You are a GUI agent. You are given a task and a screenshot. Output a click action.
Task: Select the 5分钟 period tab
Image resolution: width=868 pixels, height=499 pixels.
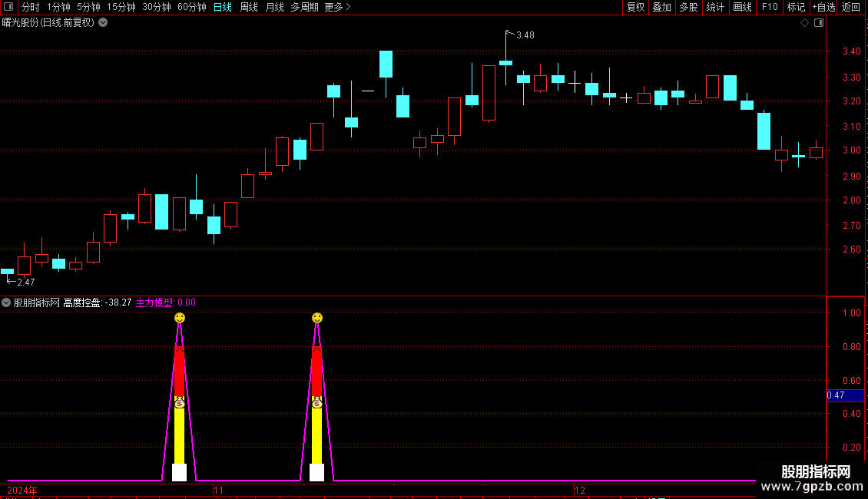88,7
